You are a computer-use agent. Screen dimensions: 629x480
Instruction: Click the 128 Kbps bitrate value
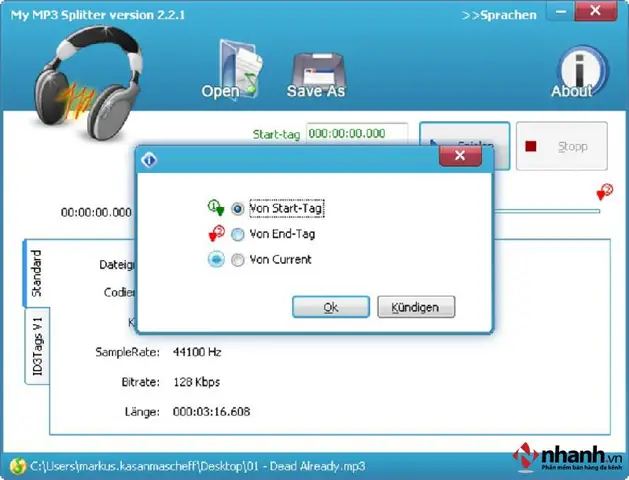pos(197,382)
